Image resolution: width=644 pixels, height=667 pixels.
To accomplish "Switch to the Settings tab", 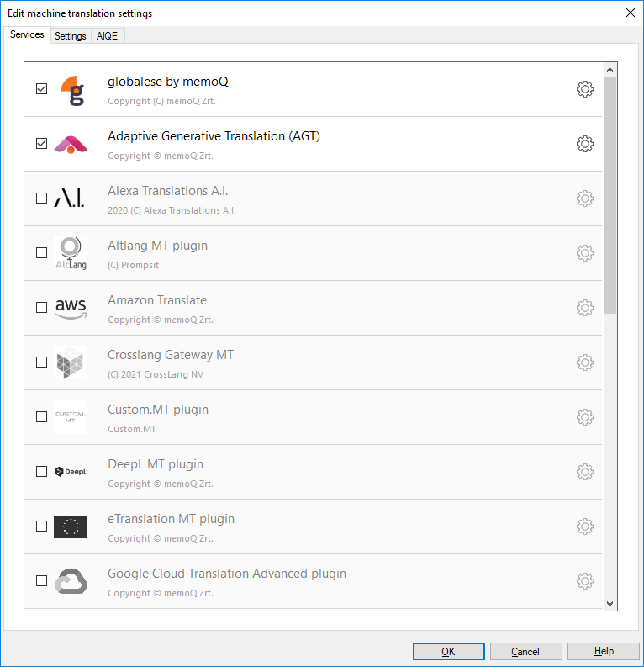I will pos(71,36).
